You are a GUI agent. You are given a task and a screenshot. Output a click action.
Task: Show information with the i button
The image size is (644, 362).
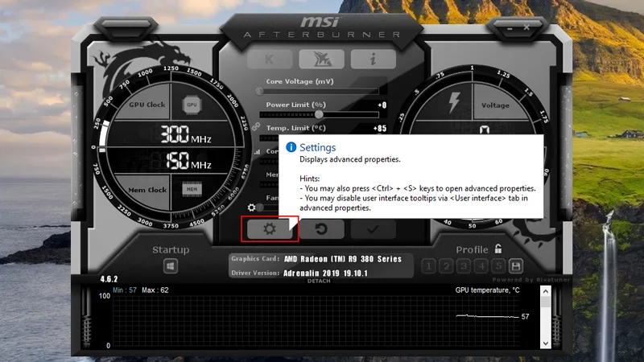point(374,59)
